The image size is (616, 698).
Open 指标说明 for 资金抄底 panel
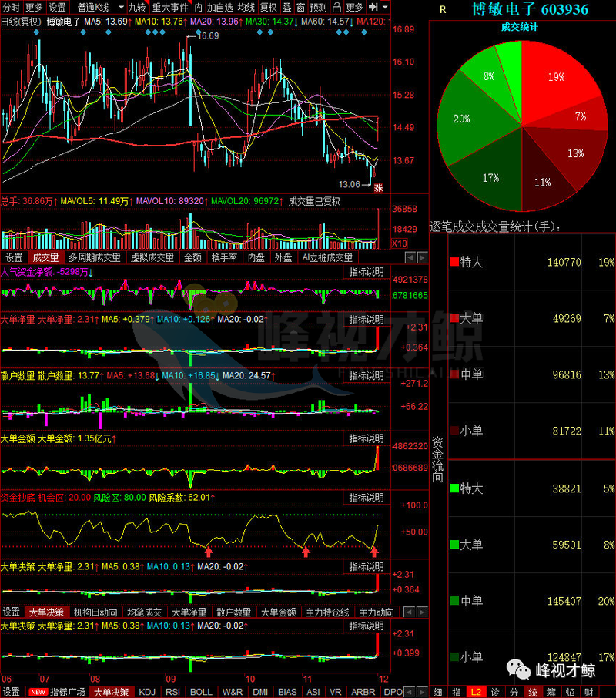(x=367, y=498)
